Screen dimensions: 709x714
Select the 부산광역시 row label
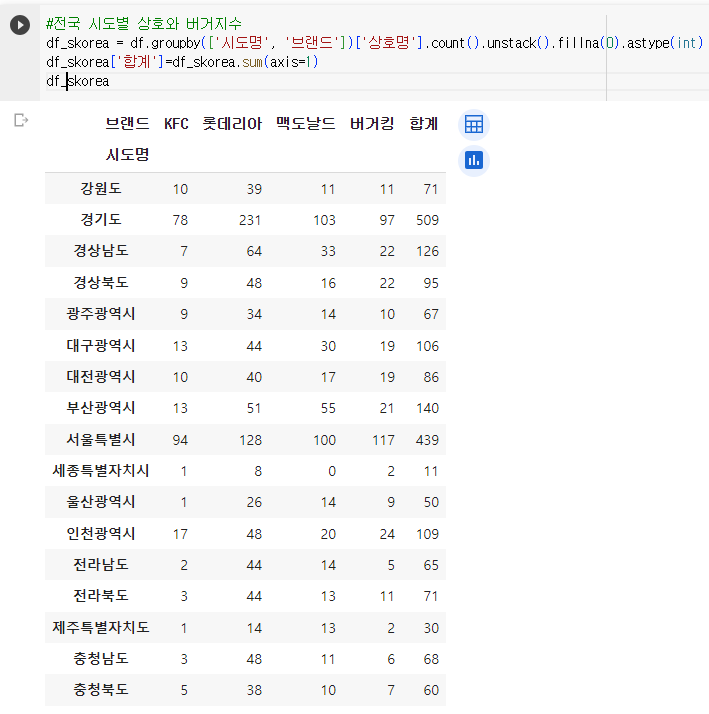click(101, 408)
